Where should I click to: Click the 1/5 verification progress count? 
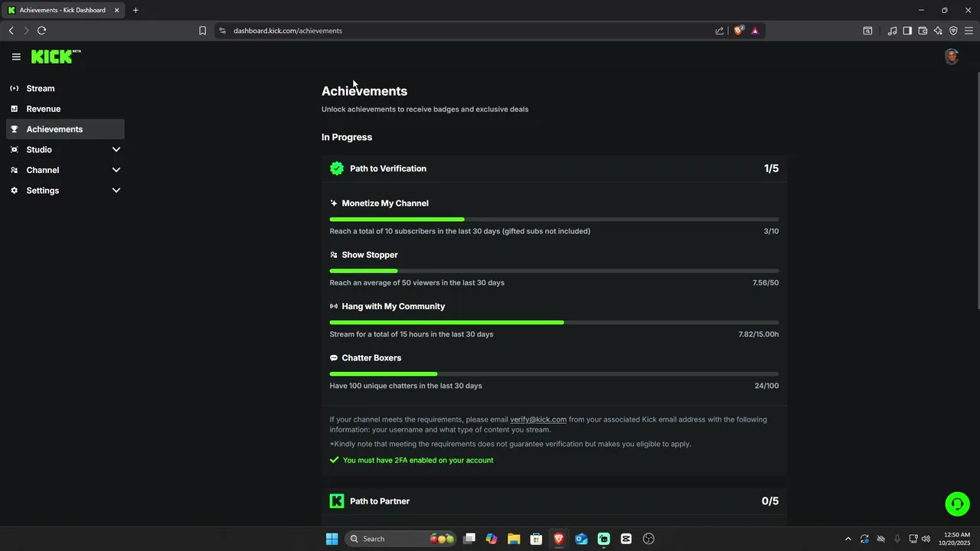point(771,168)
